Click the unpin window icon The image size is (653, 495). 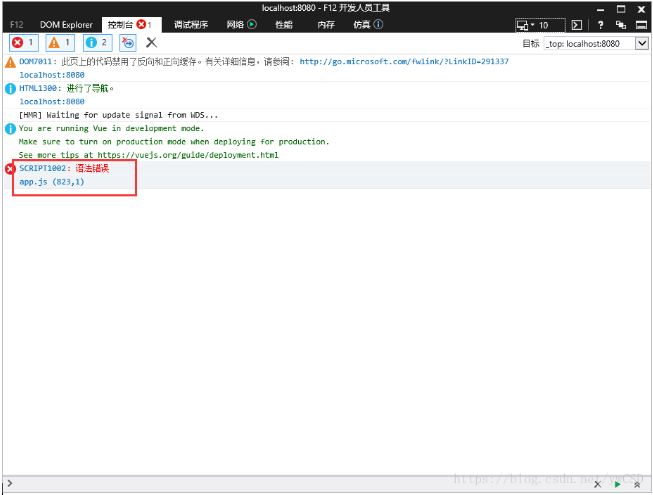pos(621,25)
